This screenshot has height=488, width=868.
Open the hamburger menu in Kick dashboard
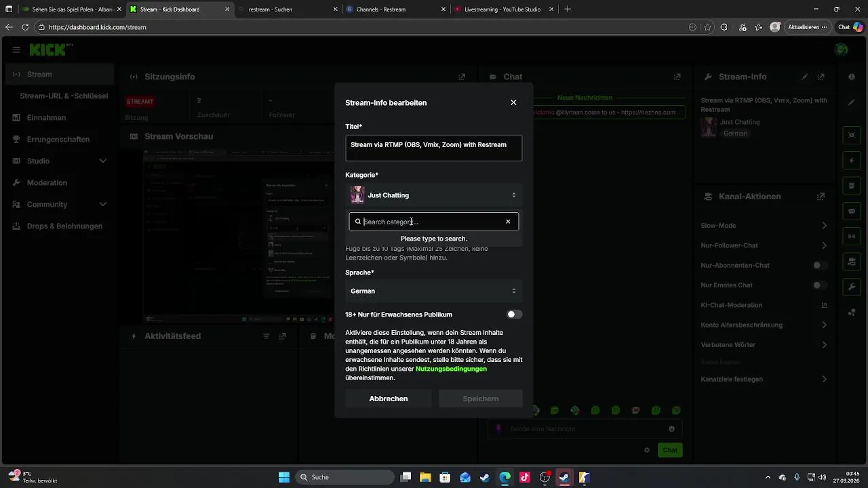tap(16, 49)
